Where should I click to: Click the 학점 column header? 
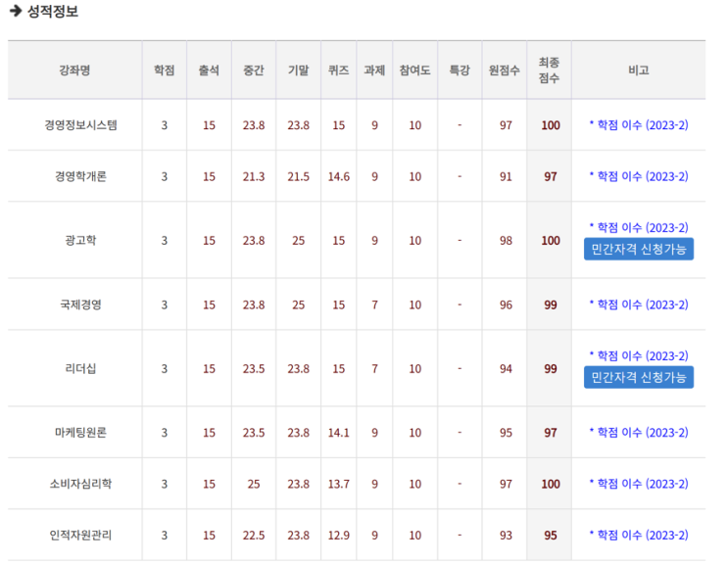point(165,70)
